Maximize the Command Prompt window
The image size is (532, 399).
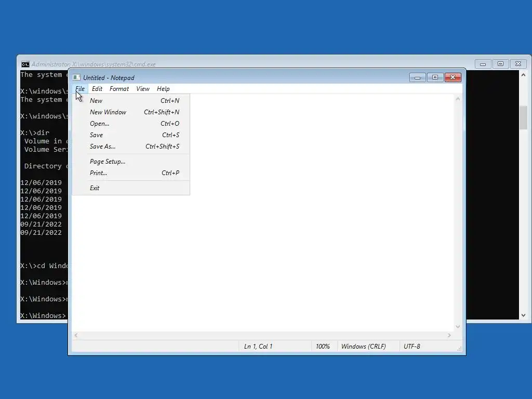point(500,64)
